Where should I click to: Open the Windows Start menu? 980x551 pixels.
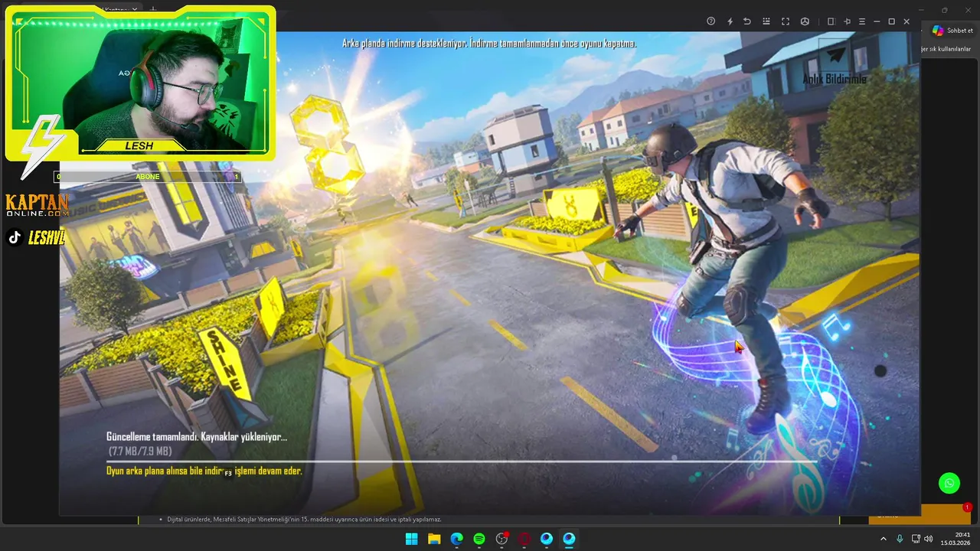(x=411, y=539)
